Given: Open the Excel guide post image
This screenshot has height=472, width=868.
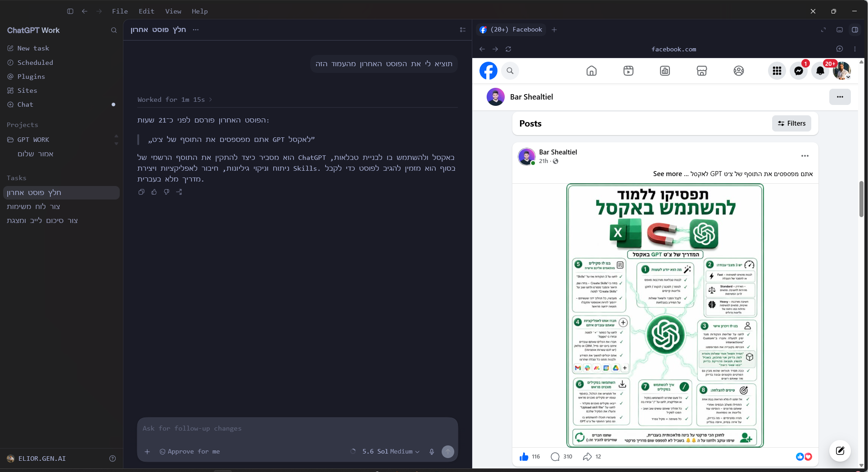Looking at the screenshot, I should coord(665,315).
